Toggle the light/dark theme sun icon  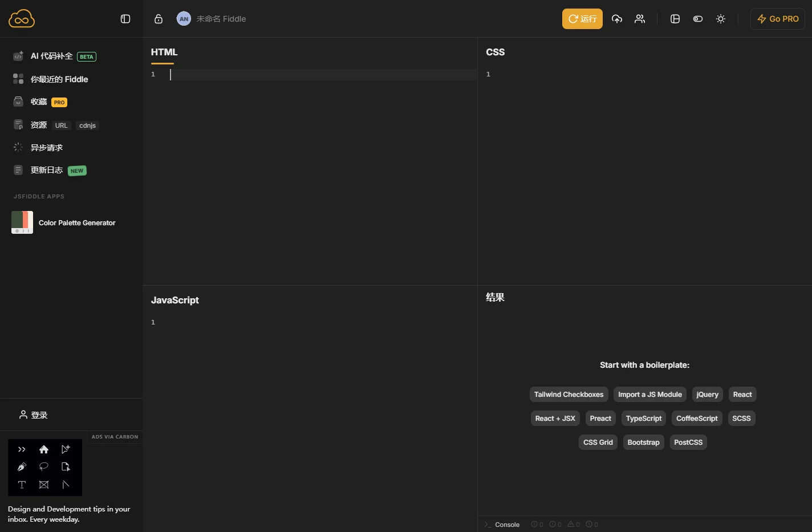click(x=721, y=19)
